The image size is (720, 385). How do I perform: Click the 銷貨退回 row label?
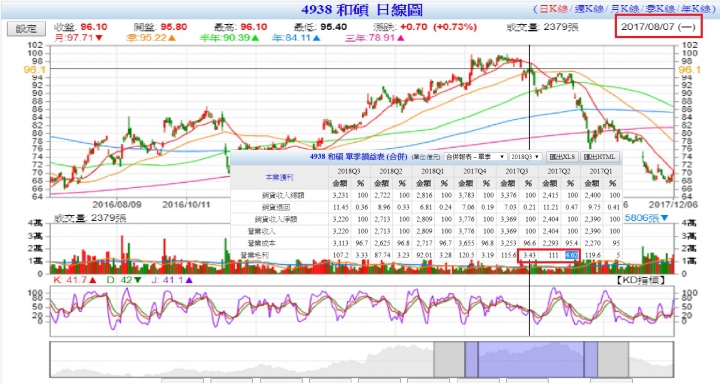tap(276, 207)
